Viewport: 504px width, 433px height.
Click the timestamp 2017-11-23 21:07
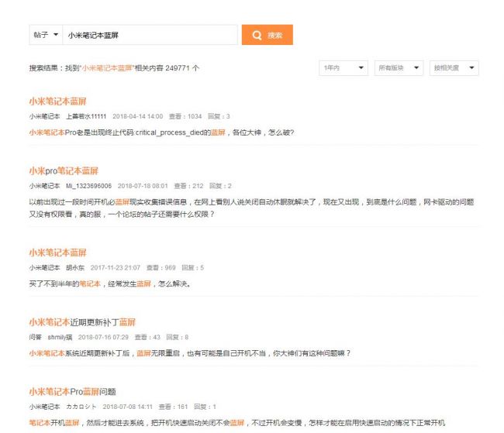116,267
